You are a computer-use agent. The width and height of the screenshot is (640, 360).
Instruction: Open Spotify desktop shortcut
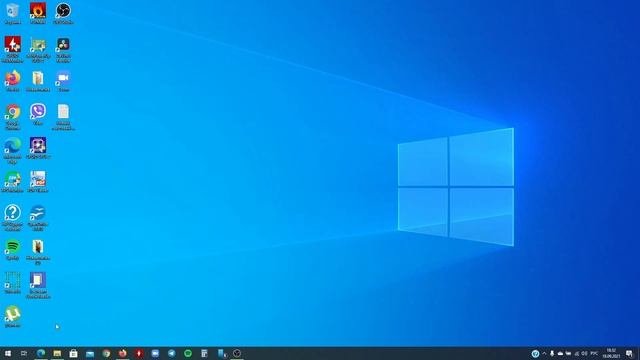tap(13, 249)
